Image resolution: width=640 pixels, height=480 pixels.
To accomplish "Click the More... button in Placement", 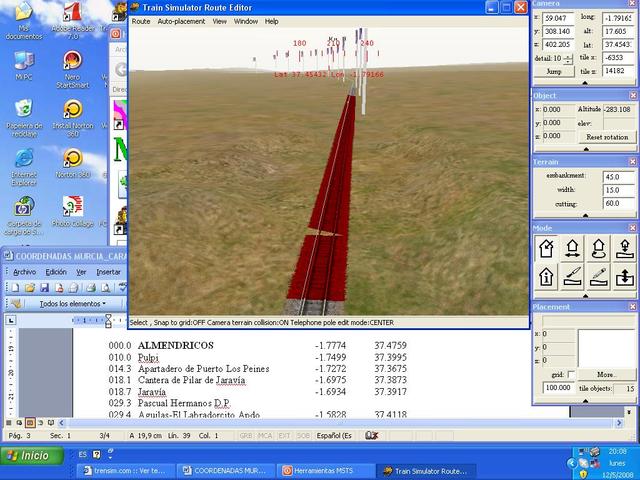I will pyautogui.click(x=606, y=374).
